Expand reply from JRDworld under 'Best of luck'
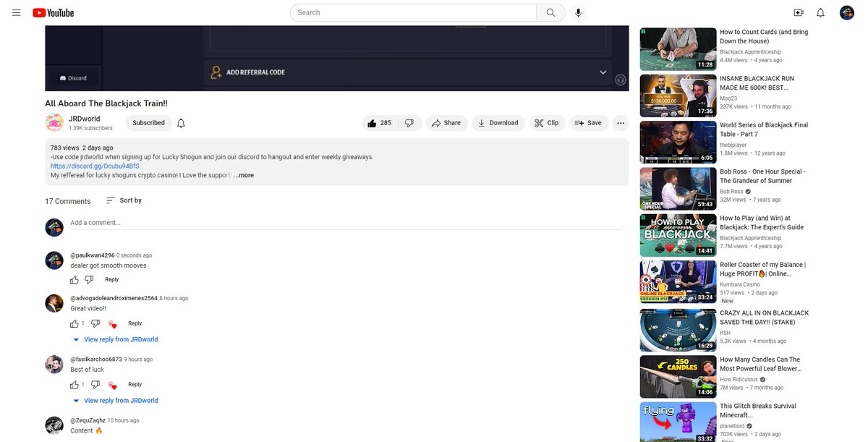The image size is (868, 442). [116, 401]
